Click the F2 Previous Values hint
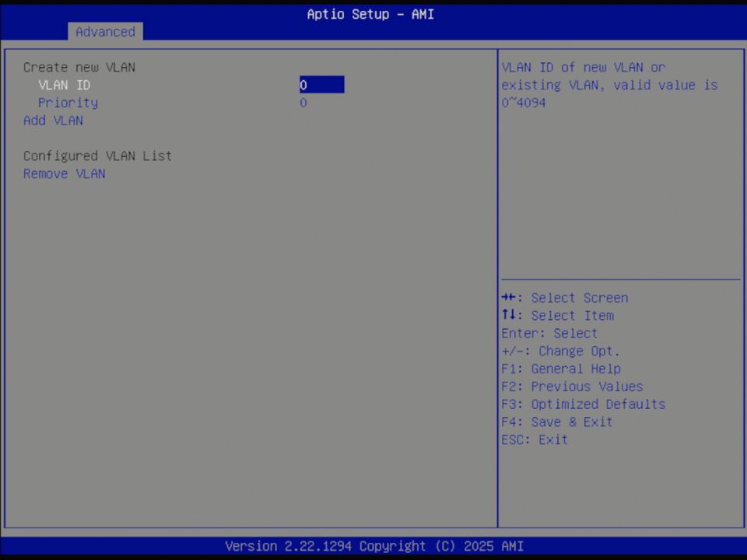Screen dimensions: 747x560 [x=572, y=386]
